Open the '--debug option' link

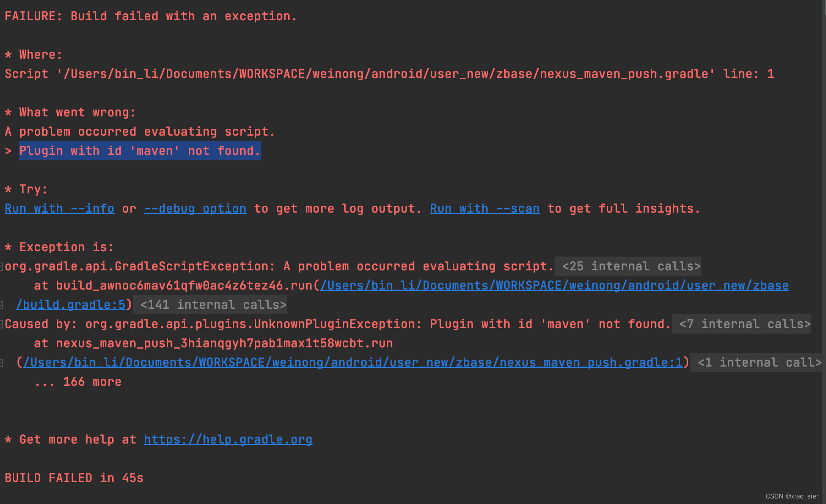point(195,208)
